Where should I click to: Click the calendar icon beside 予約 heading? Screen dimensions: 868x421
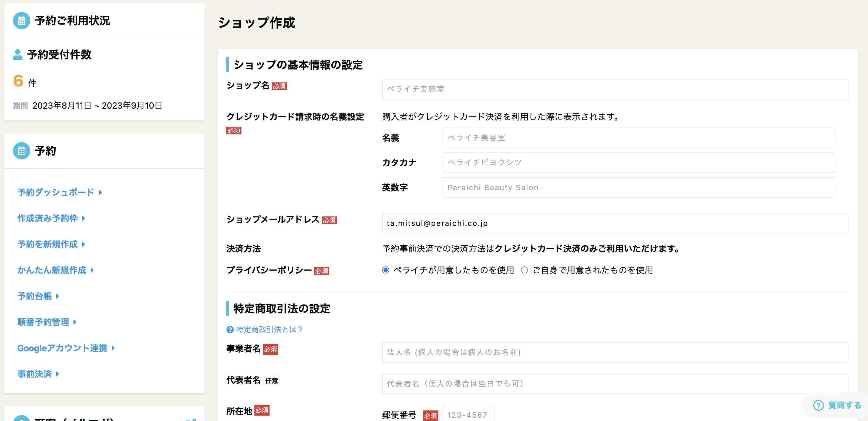[x=22, y=151]
